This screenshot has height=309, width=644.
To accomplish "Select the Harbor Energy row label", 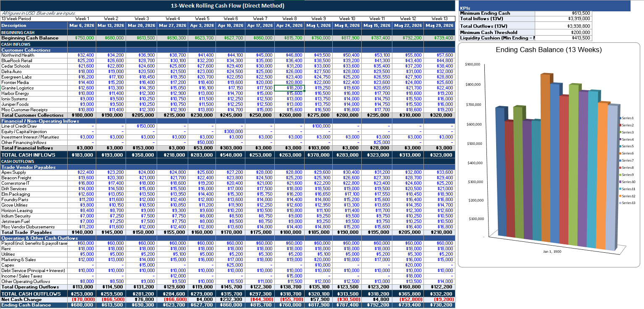I will point(34,93).
